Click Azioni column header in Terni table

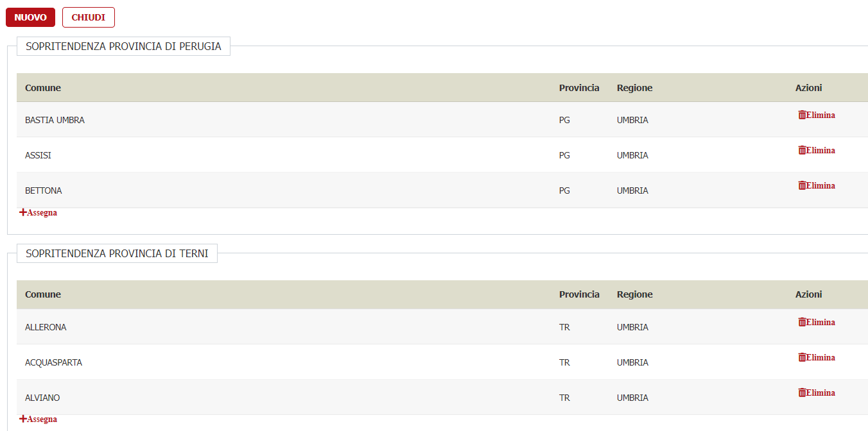click(808, 294)
